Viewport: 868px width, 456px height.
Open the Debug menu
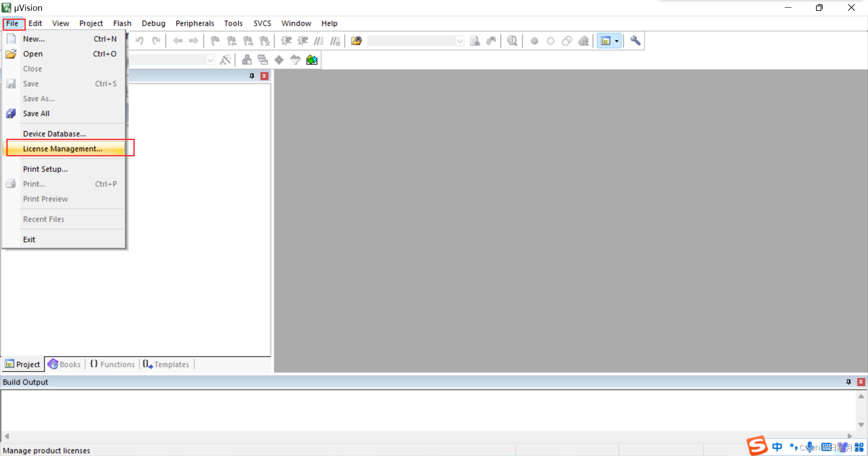pos(154,24)
